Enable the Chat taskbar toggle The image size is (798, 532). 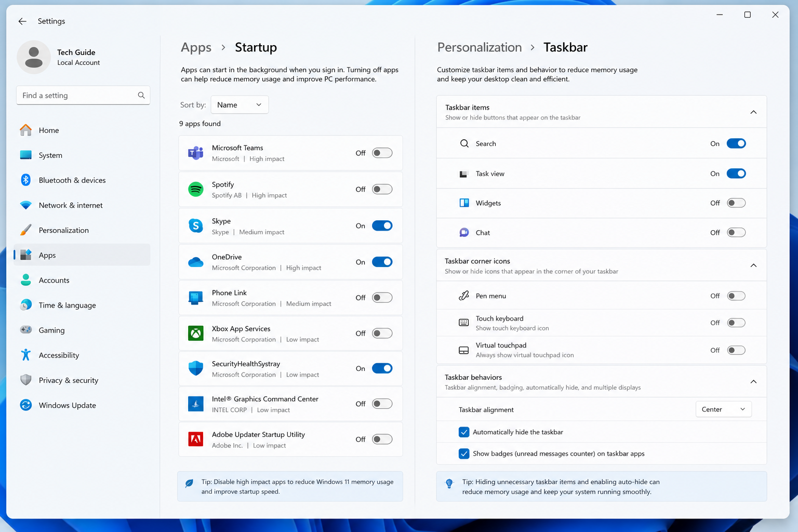pyautogui.click(x=736, y=232)
